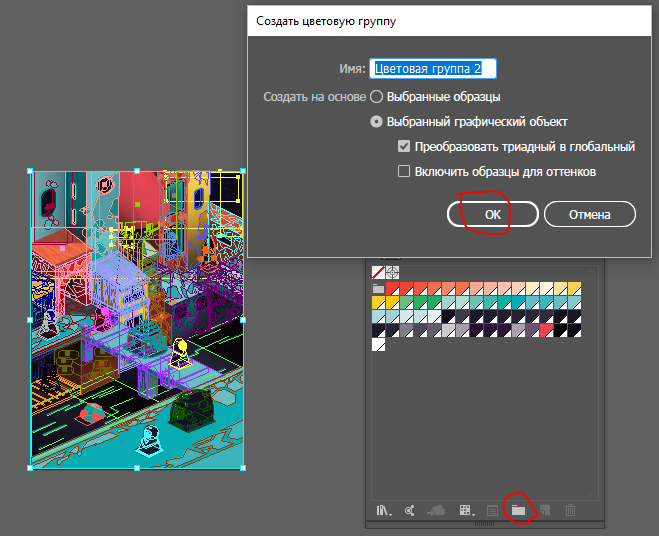Click the New Color Group folder icon
This screenshot has width=659, height=536.
coord(518,510)
